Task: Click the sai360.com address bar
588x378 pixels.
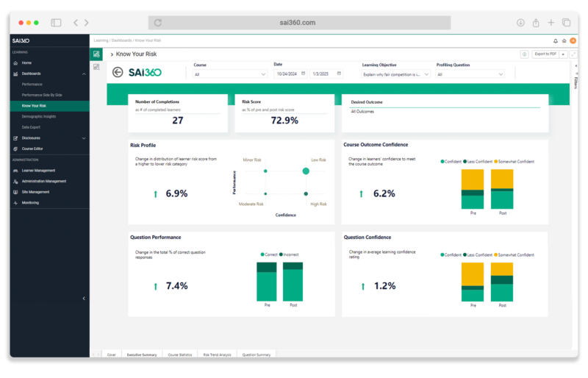Action: (x=299, y=23)
